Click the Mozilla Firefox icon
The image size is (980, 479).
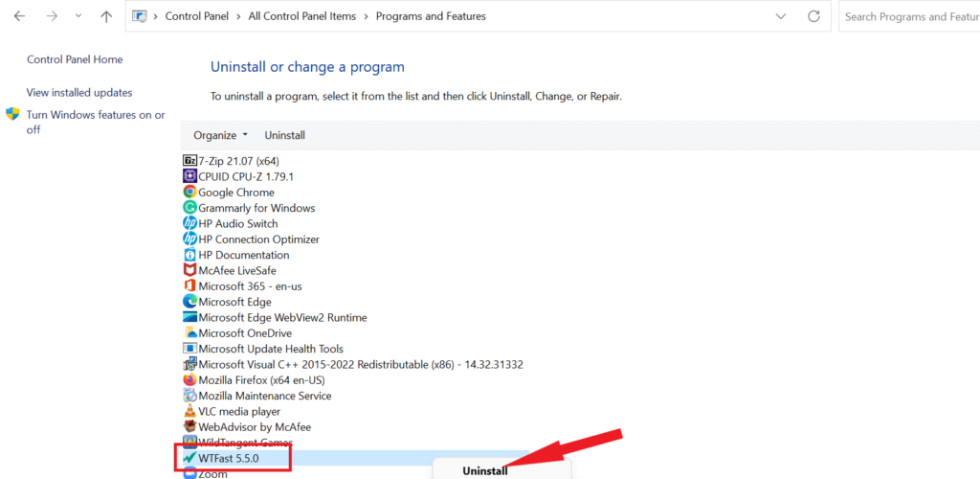point(189,379)
